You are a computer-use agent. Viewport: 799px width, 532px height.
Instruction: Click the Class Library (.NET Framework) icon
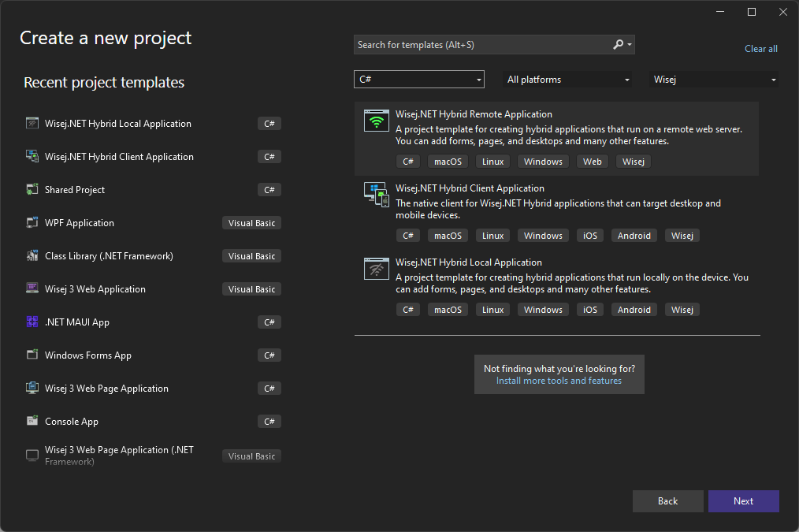pyautogui.click(x=32, y=255)
